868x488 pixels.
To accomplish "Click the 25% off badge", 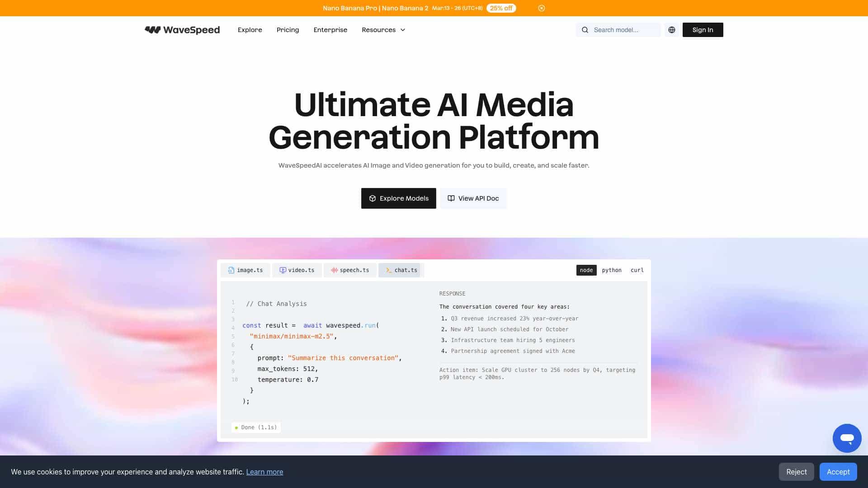I will tap(501, 8).
